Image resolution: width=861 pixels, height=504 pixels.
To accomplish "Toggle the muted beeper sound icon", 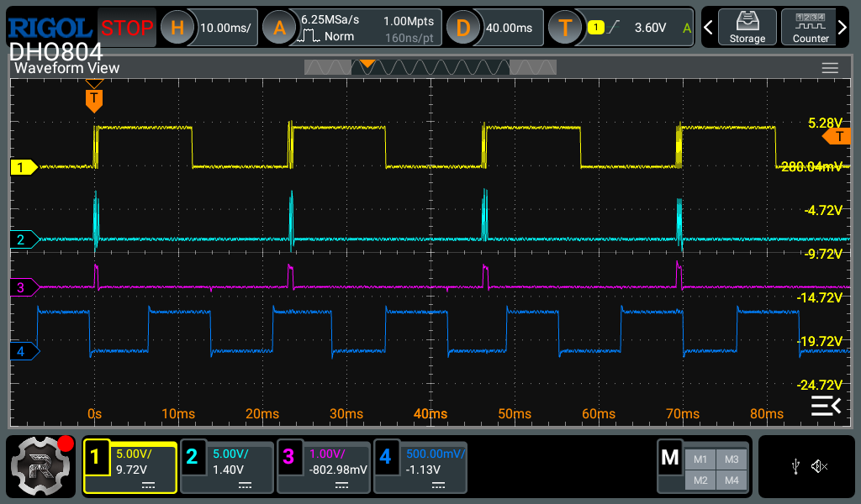I will click(x=819, y=467).
